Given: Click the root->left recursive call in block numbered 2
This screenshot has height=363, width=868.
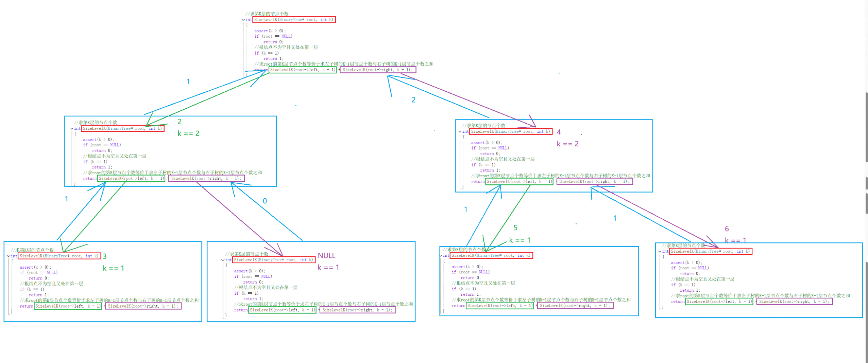Looking at the screenshot, I should pos(131,178).
